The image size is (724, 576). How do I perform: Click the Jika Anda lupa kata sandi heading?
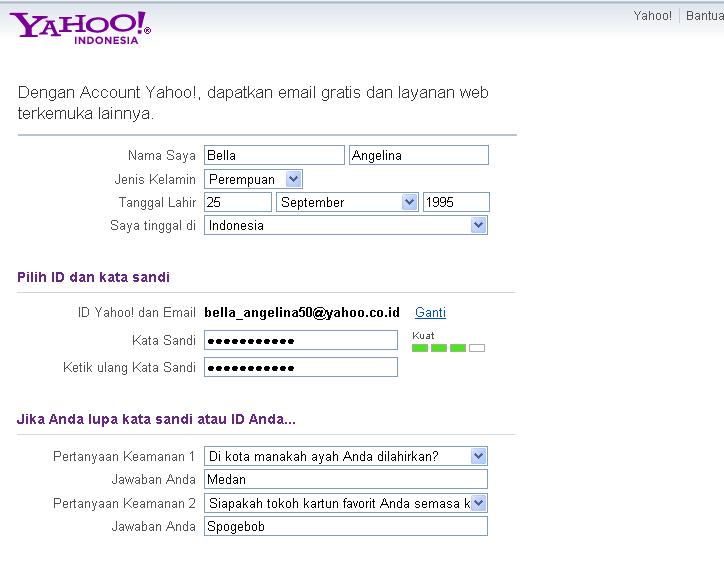click(156, 419)
